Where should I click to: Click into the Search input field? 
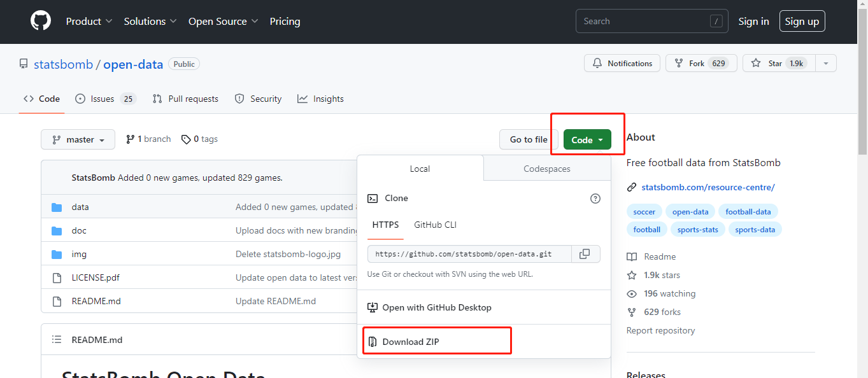pos(643,21)
